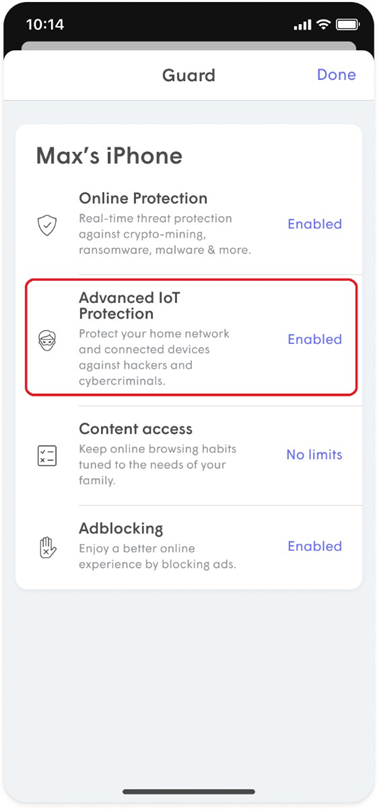The height and width of the screenshot is (810, 379).
Task: Tap the Guard screen title
Action: (x=188, y=75)
